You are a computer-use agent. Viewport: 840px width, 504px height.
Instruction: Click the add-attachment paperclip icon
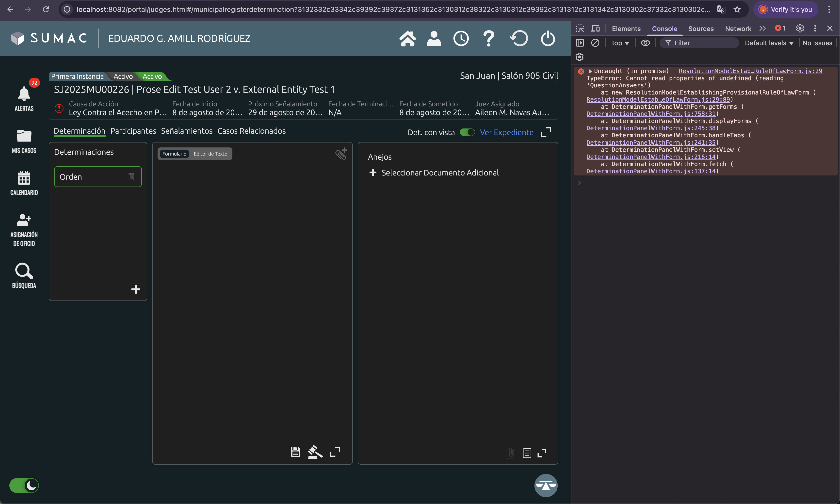point(341,154)
